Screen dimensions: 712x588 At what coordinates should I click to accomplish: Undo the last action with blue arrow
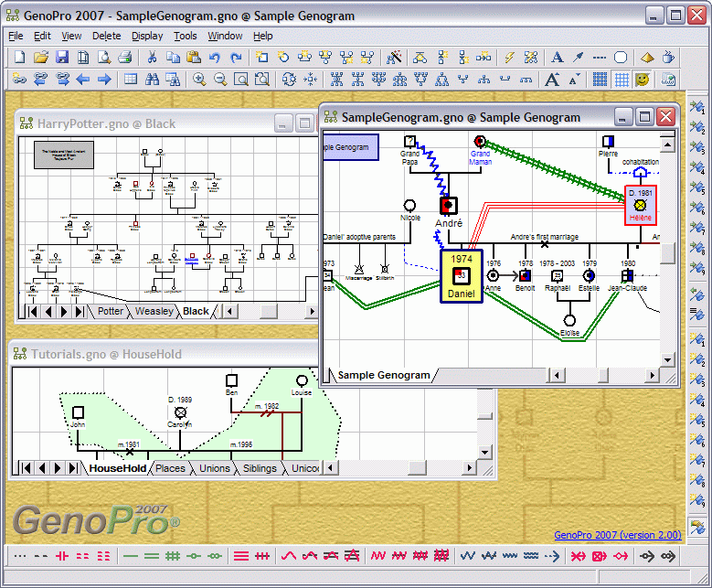[215, 58]
